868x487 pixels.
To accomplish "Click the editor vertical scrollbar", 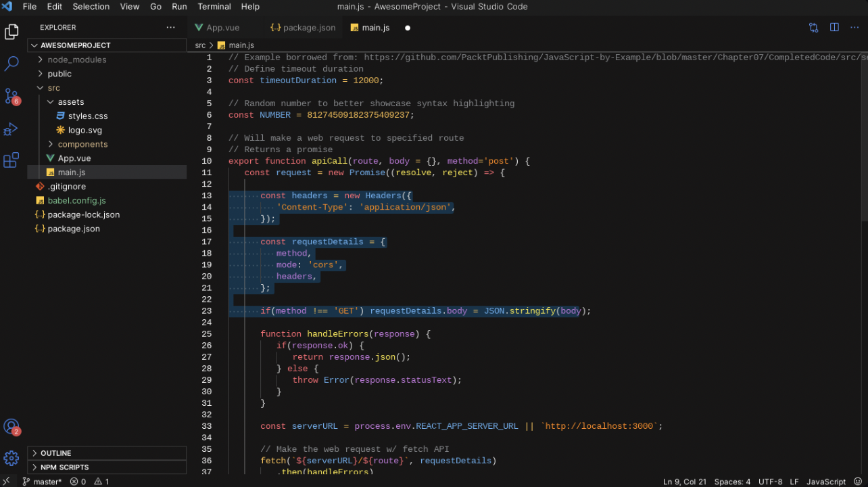I will pyautogui.click(x=864, y=136).
